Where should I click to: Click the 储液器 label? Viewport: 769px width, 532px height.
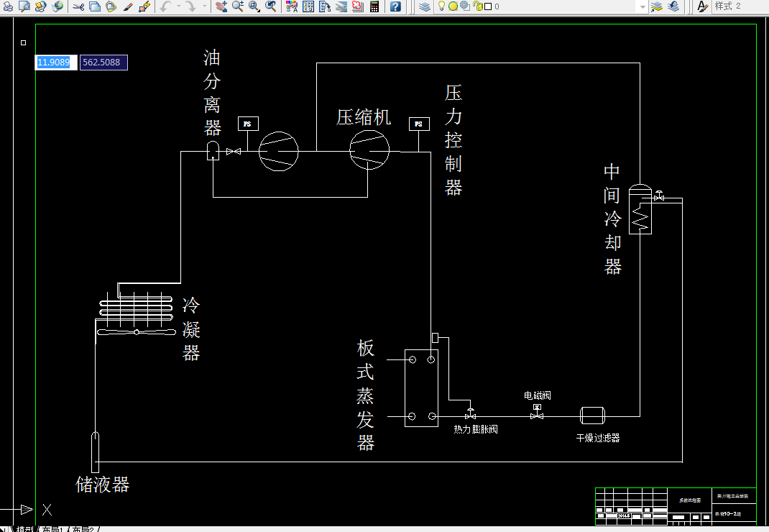click(102, 485)
